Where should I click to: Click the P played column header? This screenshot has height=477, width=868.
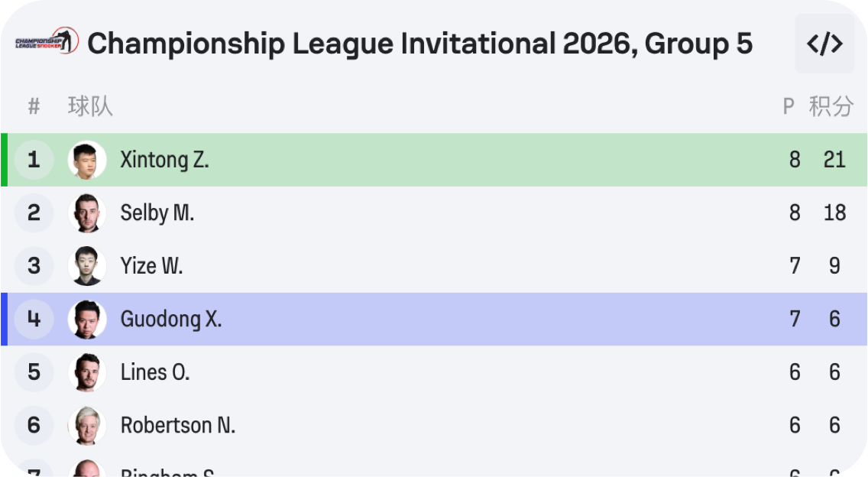tap(789, 106)
